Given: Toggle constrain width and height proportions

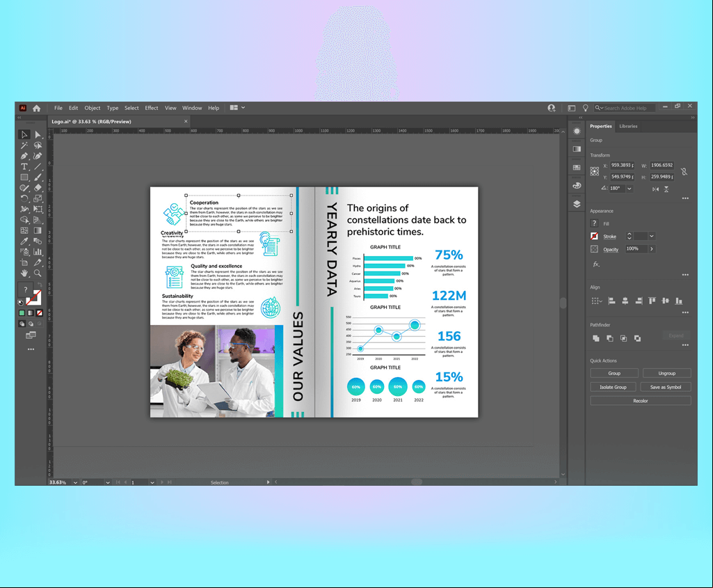Looking at the screenshot, I should point(684,171).
